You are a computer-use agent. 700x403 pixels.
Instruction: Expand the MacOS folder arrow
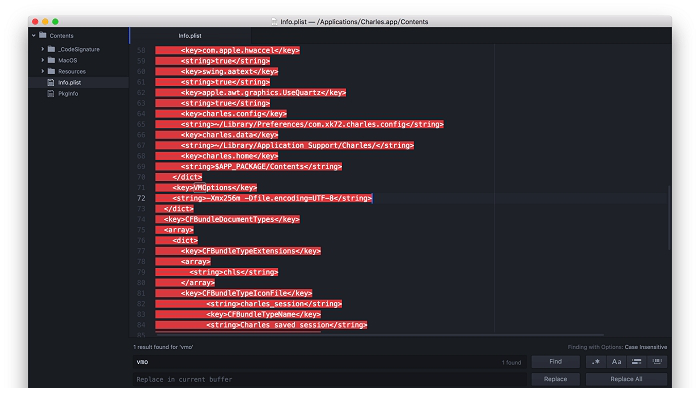tap(42, 60)
